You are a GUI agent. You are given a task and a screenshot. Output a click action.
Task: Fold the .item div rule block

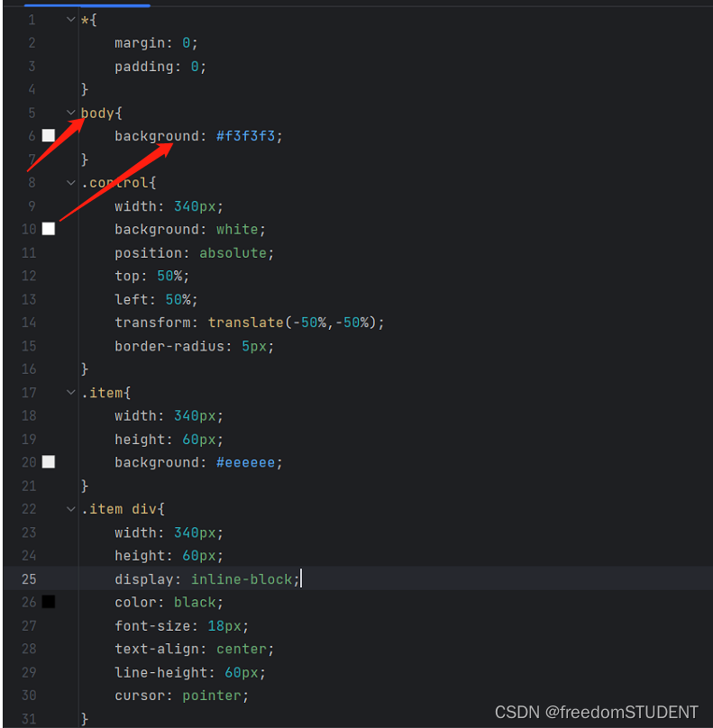[x=71, y=509]
